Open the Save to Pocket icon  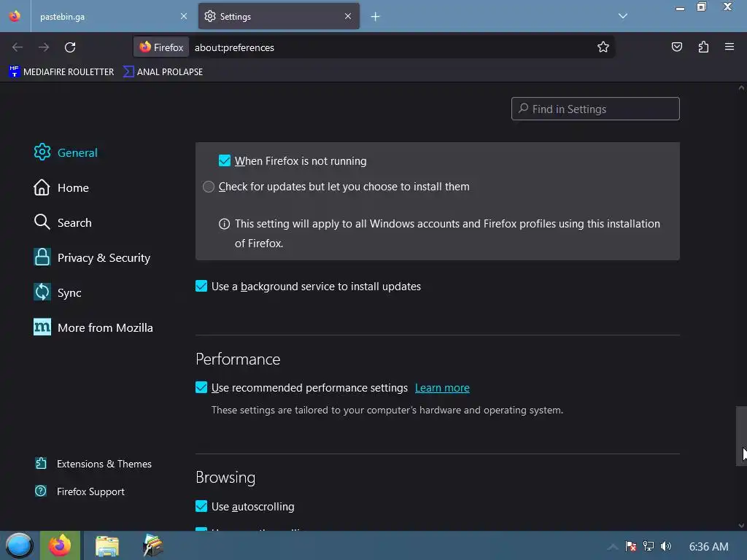point(677,47)
